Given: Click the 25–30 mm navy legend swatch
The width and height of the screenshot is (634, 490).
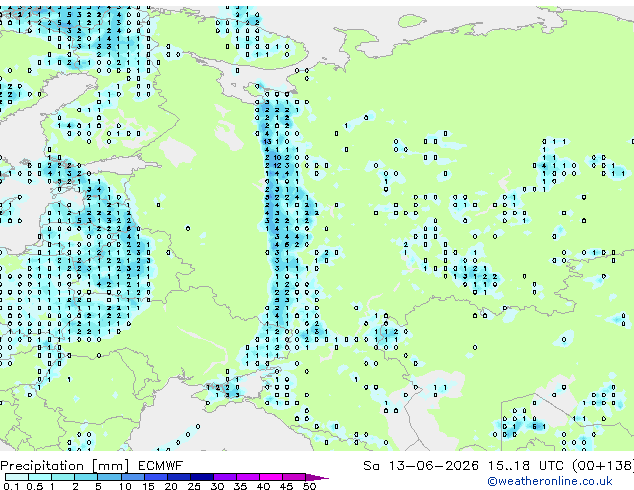Looking at the screenshot, I should [202, 477].
